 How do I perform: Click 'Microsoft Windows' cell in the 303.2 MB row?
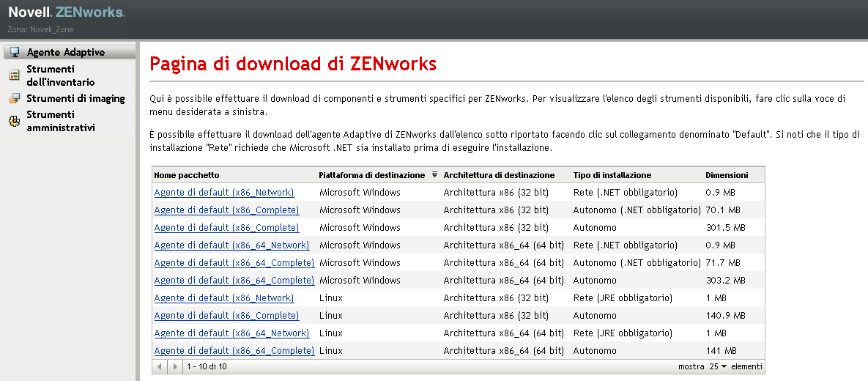[360, 281]
